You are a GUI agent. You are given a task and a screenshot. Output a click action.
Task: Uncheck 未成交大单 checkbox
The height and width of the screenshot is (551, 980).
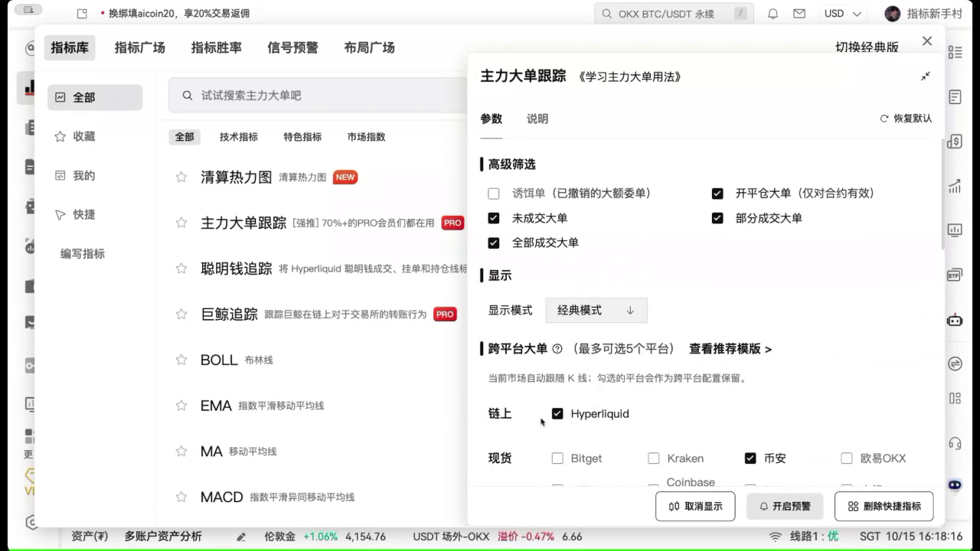[x=494, y=218]
